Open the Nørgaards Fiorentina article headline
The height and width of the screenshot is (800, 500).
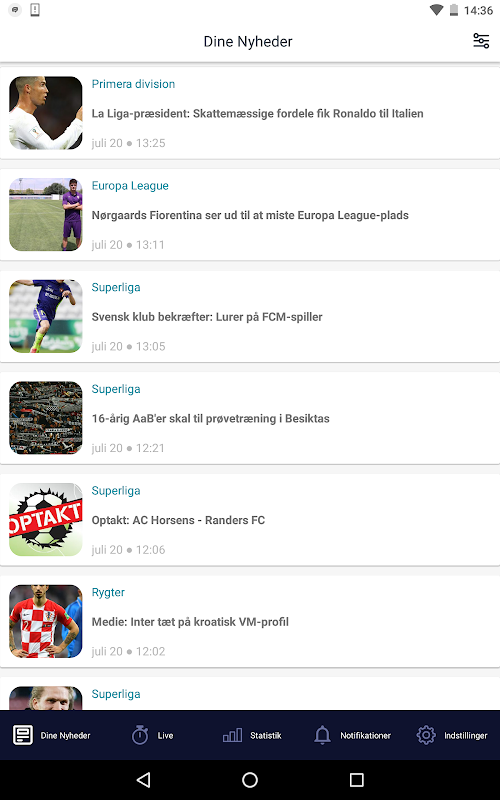tap(250, 215)
